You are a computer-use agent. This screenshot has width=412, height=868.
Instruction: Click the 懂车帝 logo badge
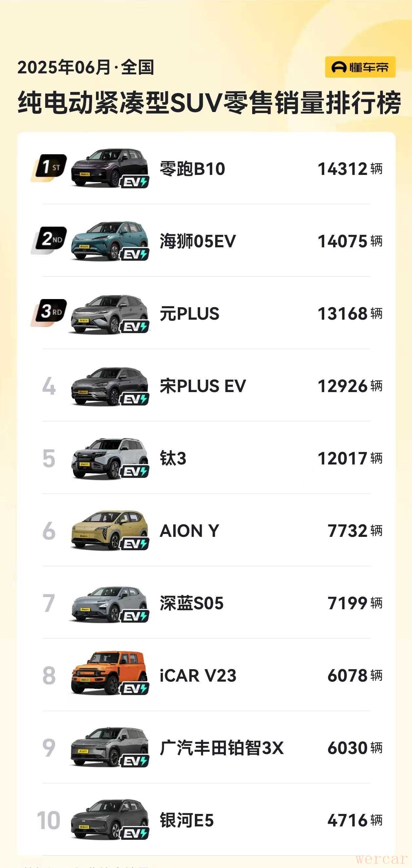(x=360, y=67)
